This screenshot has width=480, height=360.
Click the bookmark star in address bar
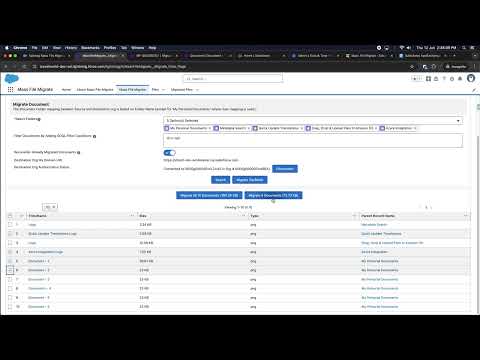(x=413, y=67)
